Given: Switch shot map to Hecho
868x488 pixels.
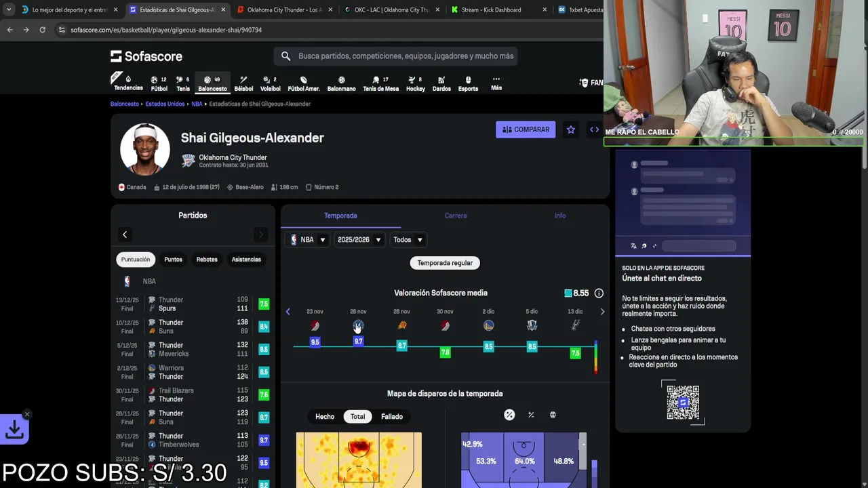Looking at the screenshot, I should pyautogui.click(x=325, y=417).
